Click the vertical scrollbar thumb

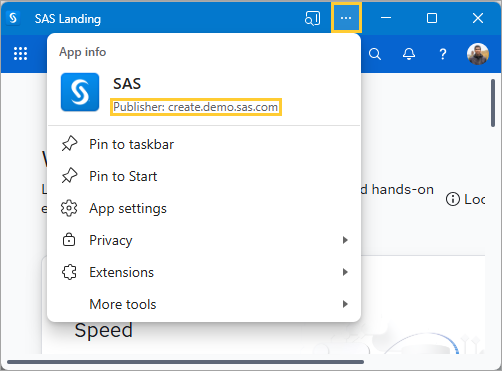(493, 103)
